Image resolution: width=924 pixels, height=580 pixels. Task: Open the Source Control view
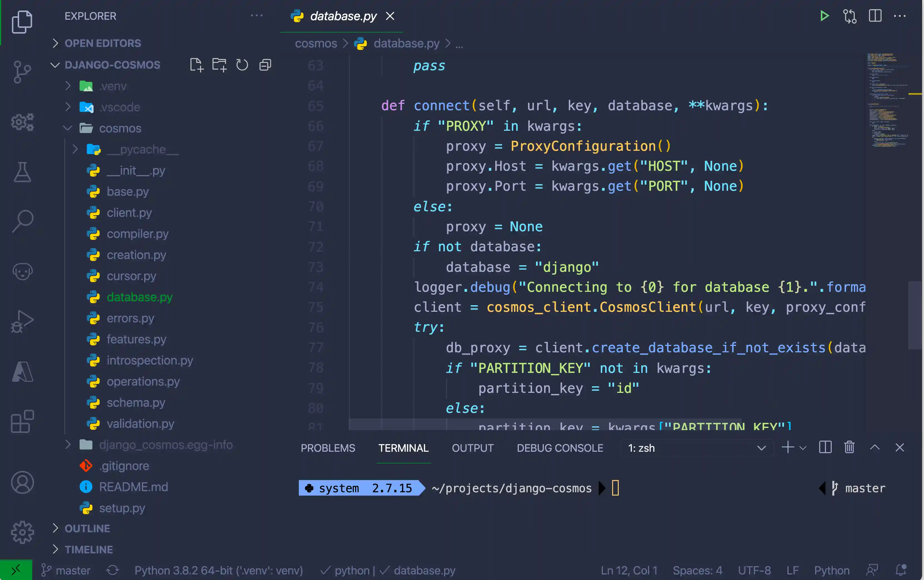click(x=22, y=72)
